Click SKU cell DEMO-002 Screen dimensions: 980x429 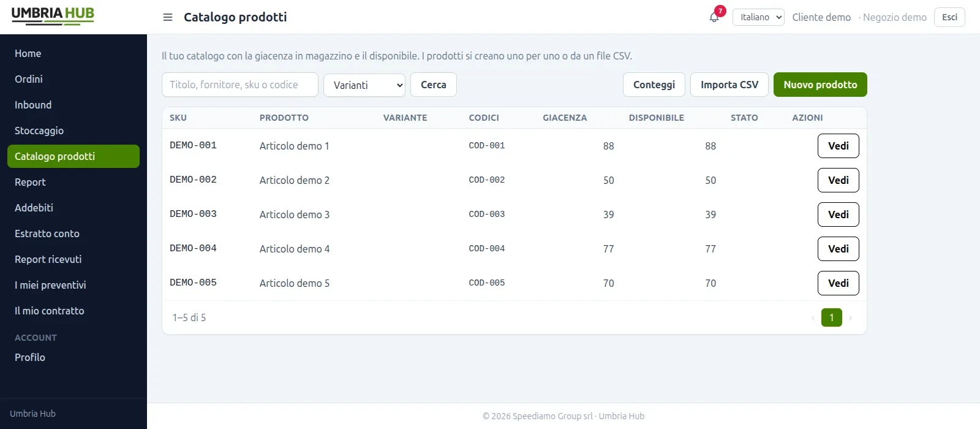click(x=193, y=180)
